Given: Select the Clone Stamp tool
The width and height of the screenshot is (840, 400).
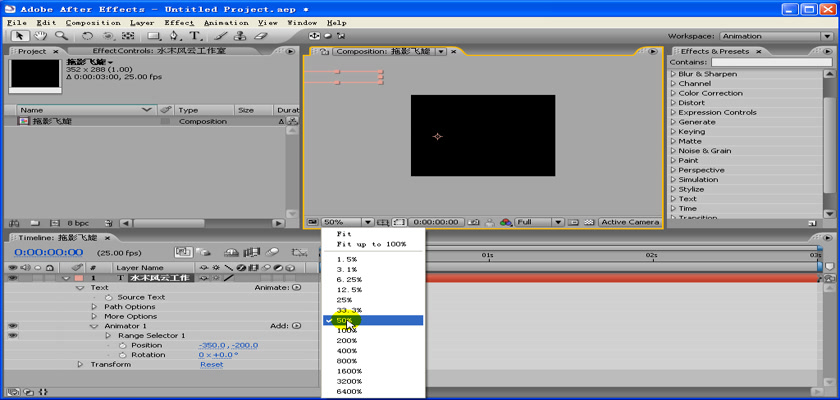Looking at the screenshot, I should click(241, 36).
